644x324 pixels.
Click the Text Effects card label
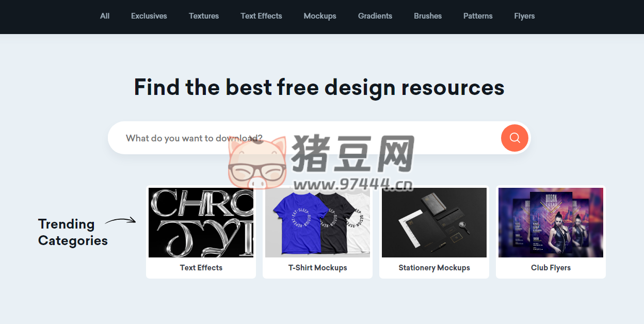pos(201,268)
